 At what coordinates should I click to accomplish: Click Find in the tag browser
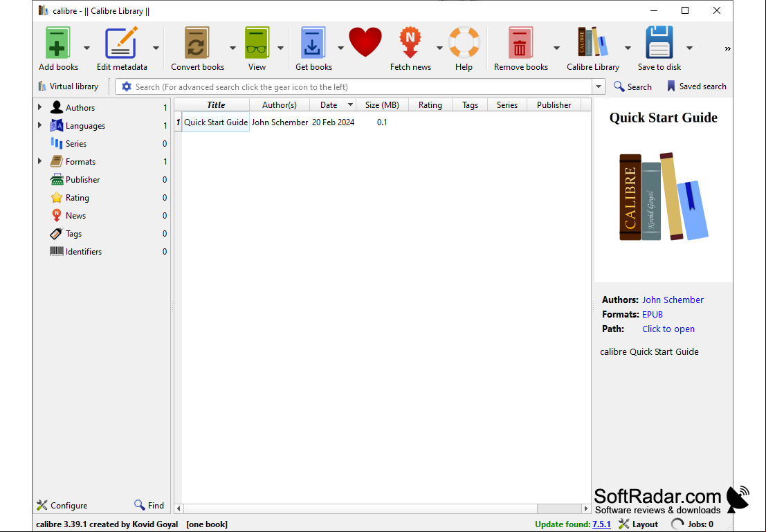tap(149, 505)
